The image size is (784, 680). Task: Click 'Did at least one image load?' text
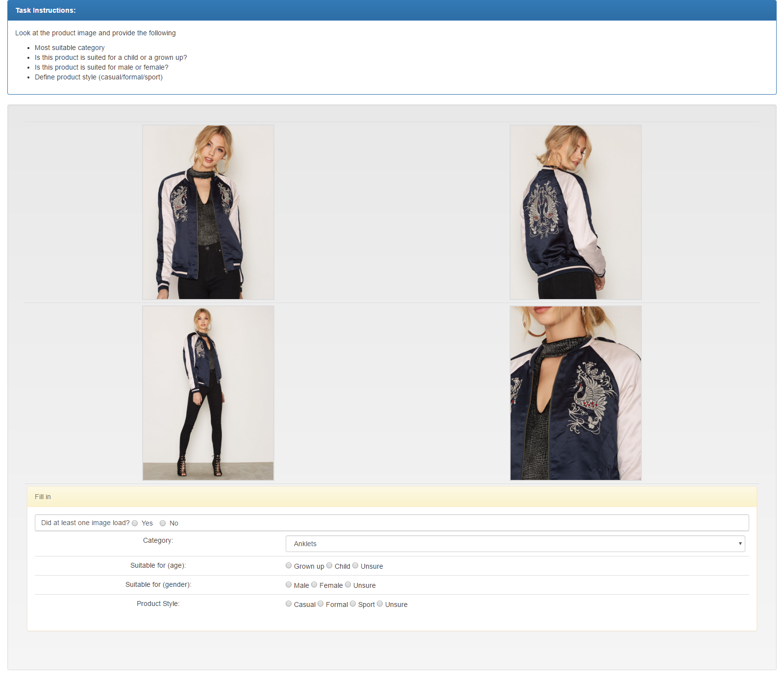(85, 523)
